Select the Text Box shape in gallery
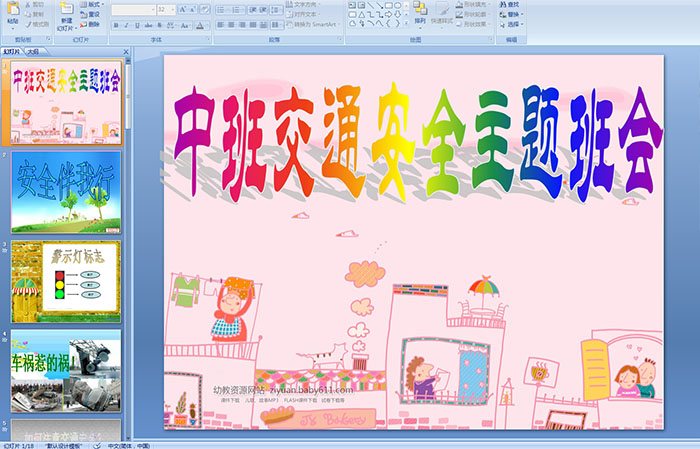 tap(353, 5)
